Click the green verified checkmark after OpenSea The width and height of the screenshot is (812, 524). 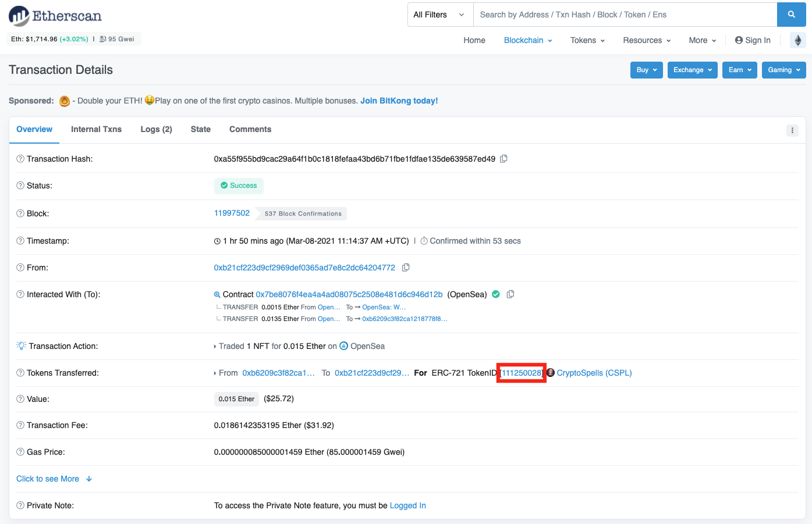(x=496, y=294)
